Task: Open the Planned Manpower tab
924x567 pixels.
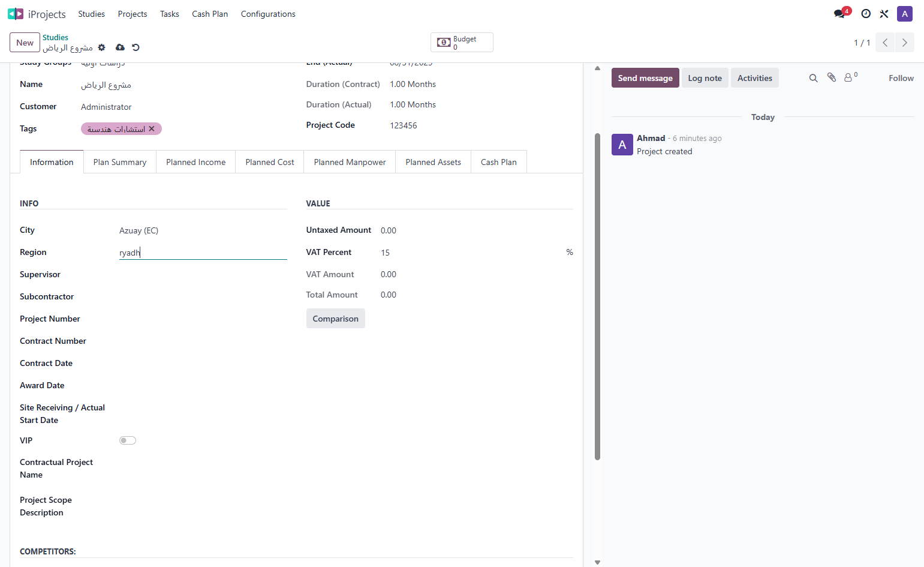Action: 350,162
